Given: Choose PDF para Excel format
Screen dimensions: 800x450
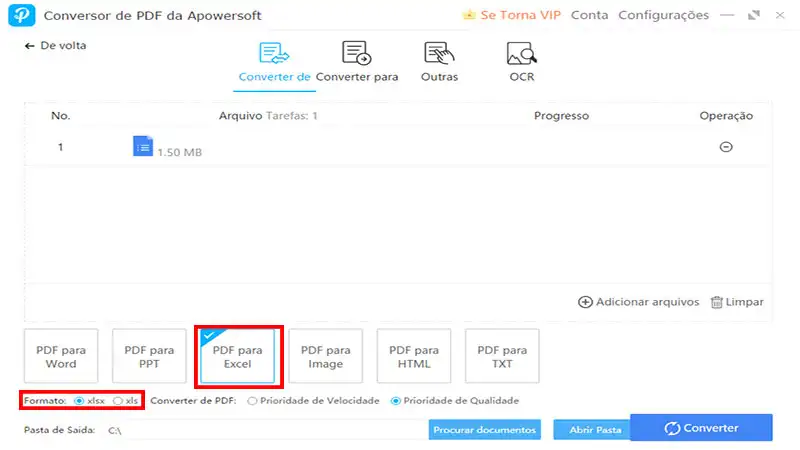Looking at the screenshot, I should 237,356.
